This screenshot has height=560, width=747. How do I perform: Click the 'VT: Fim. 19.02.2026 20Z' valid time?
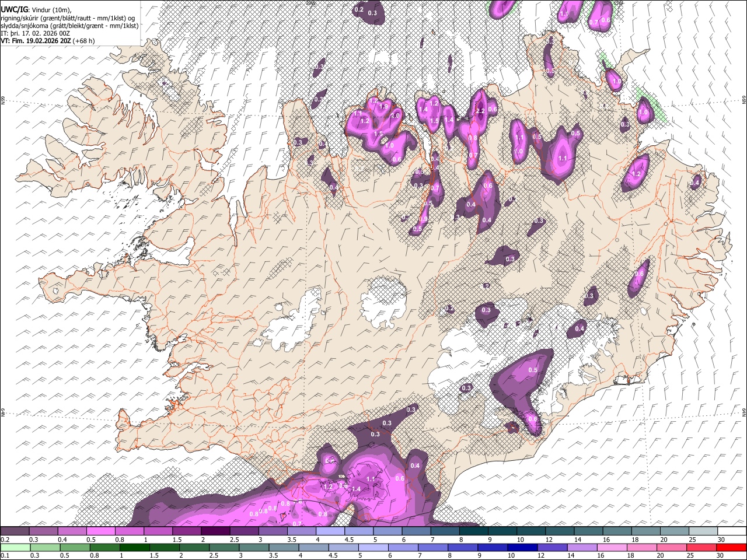tap(36, 41)
